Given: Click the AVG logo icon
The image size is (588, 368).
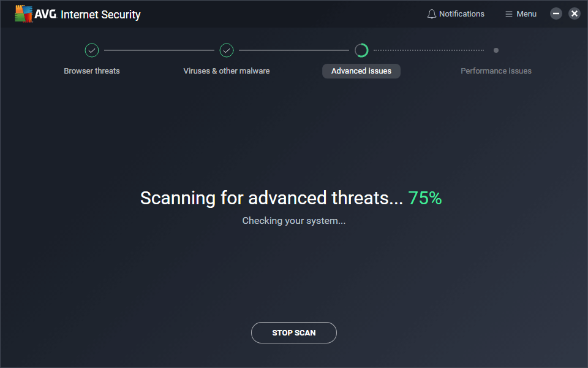Looking at the screenshot, I should coord(24,13).
